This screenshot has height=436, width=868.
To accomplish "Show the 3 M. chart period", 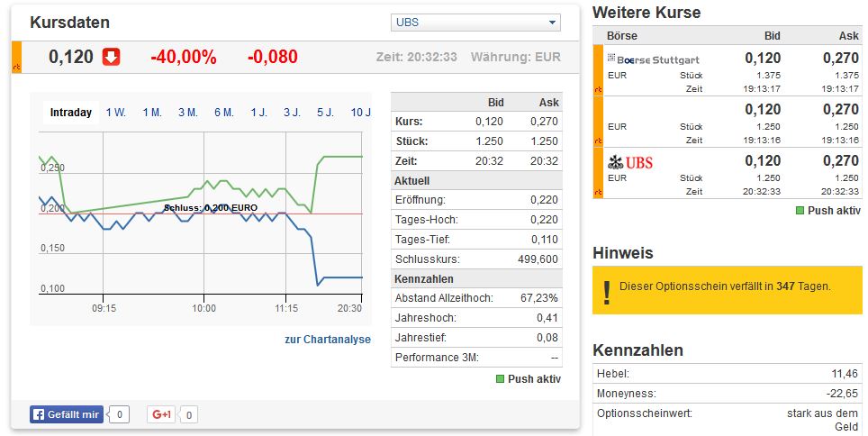I will pos(187,113).
